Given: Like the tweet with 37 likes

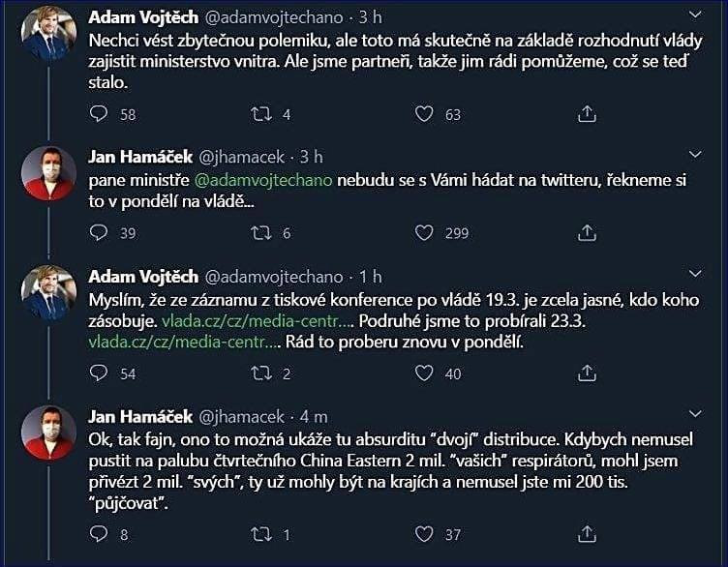Looking at the screenshot, I should pyautogui.click(x=424, y=534).
